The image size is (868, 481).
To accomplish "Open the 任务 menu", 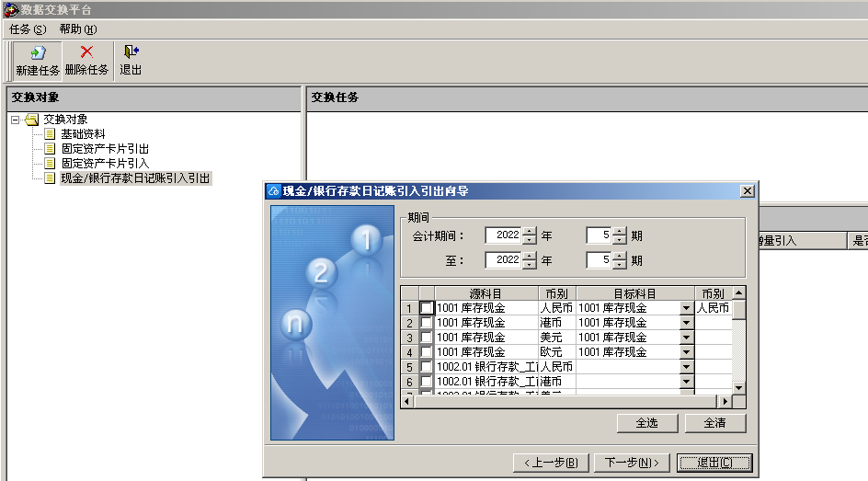I will pyautogui.click(x=27, y=29).
